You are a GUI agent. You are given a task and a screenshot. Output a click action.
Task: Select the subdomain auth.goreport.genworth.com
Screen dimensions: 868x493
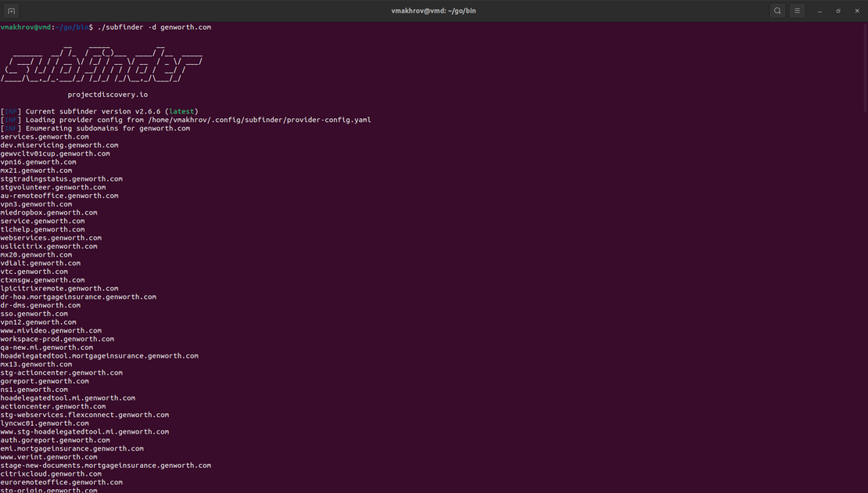click(x=55, y=440)
